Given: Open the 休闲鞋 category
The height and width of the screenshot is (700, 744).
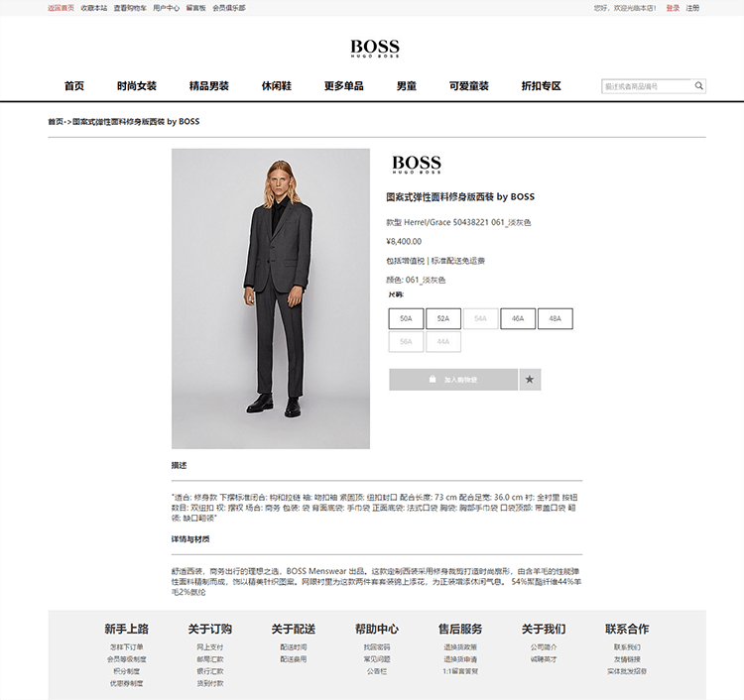Looking at the screenshot, I should [x=276, y=86].
